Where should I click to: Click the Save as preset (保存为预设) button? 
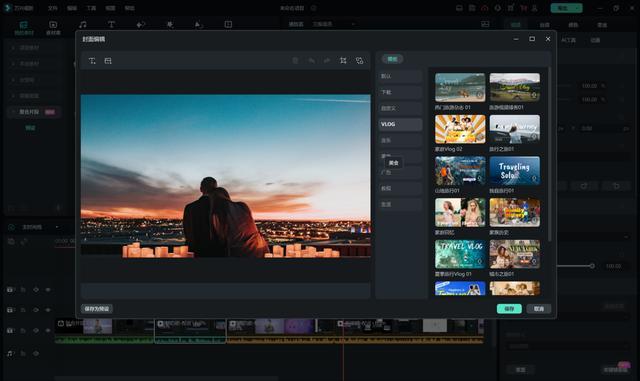tap(97, 309)
